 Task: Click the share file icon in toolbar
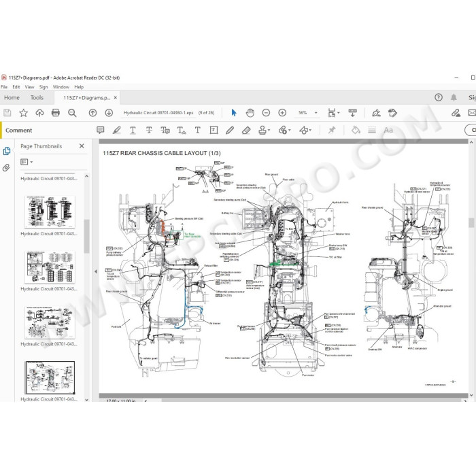pos(392,113)
